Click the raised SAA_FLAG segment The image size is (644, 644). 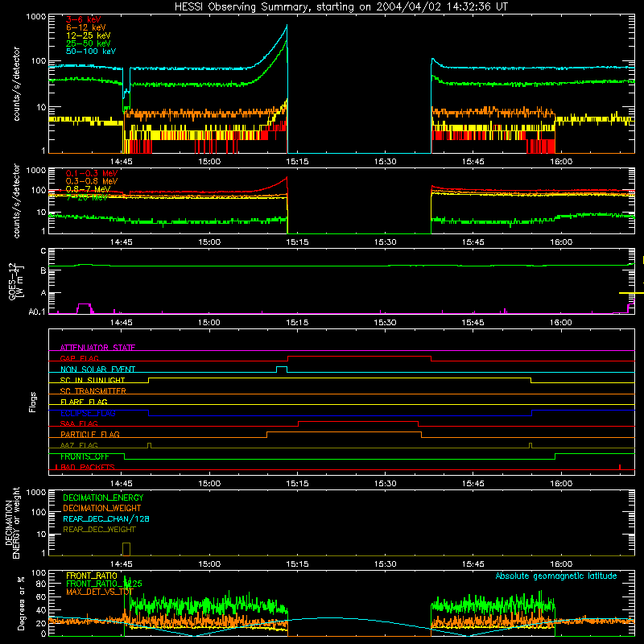click(x=358, y=422)
